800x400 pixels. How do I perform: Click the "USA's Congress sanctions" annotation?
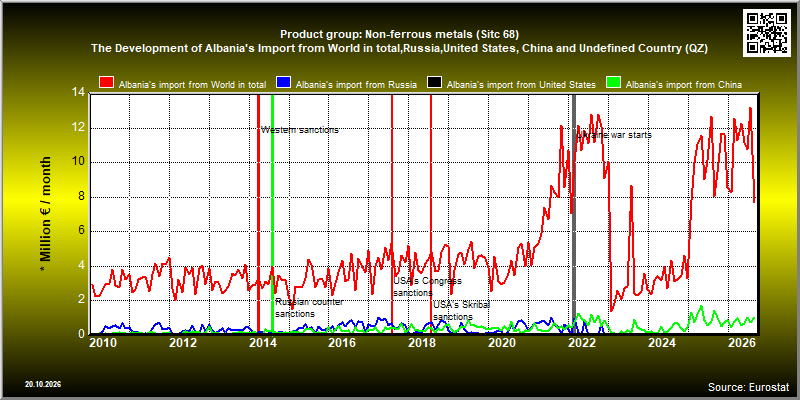click(428, 287)
